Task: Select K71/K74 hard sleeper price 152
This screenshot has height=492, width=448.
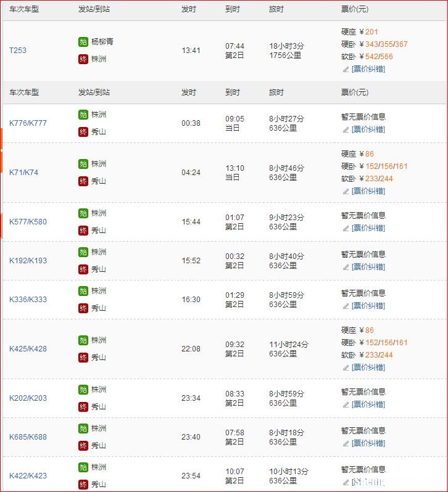Action: (x=371, y=166)
